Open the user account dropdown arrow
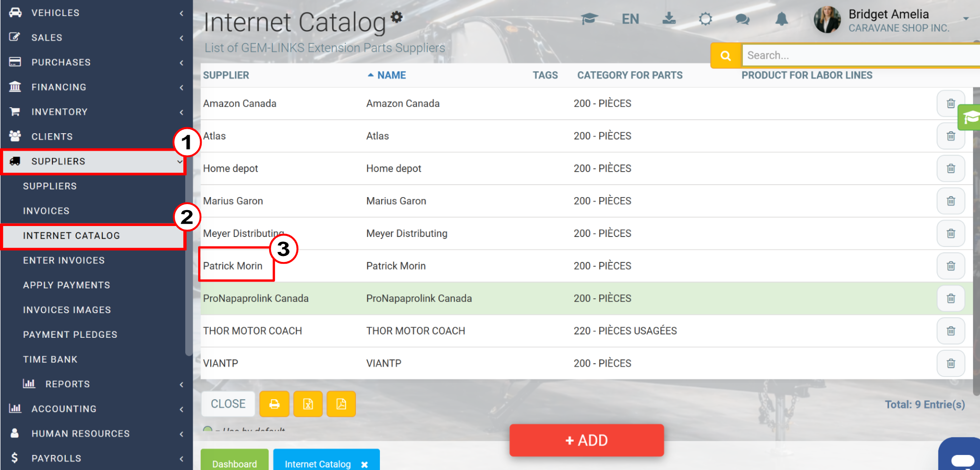The height and width of the screenshot is (470, 980). tap(966, 18)
